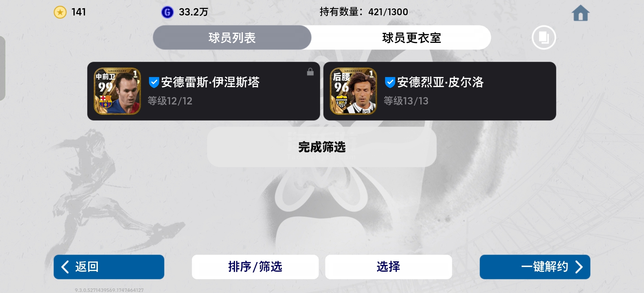Tap the 一键解约 button
644x293 pixels.
click(535, 267)
